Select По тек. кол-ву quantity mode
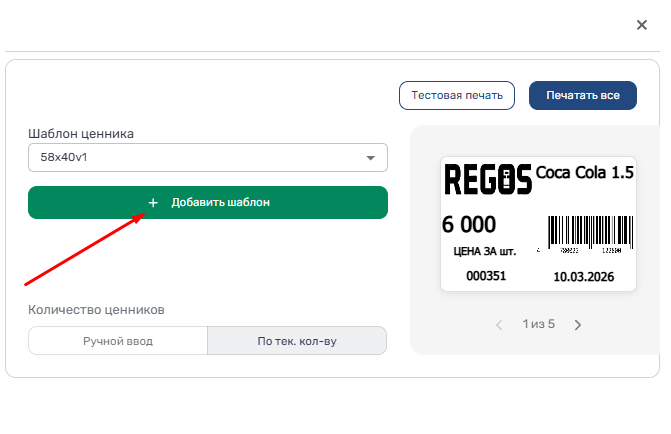The image size is (671, 434). (x=297, y=341)
